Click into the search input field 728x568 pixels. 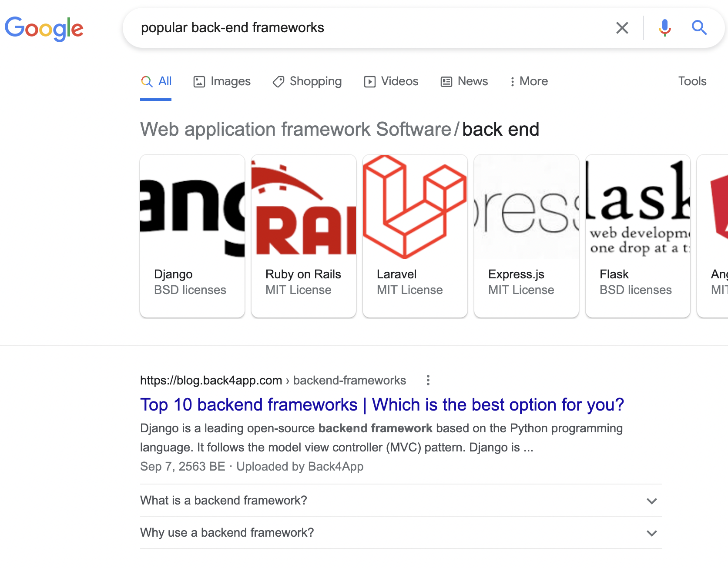click(370, 28)
